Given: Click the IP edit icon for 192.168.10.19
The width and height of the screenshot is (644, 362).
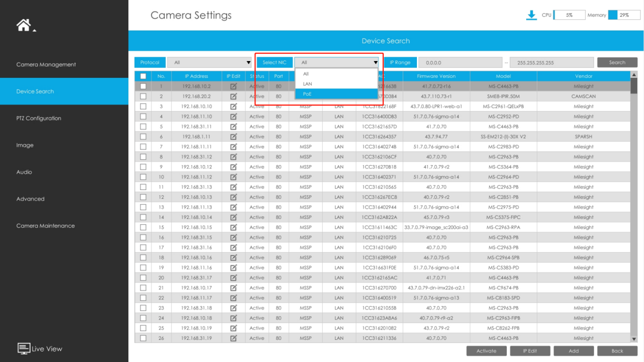Looking at the screenshot, I should pyautogui.click(x=233, y=328).
